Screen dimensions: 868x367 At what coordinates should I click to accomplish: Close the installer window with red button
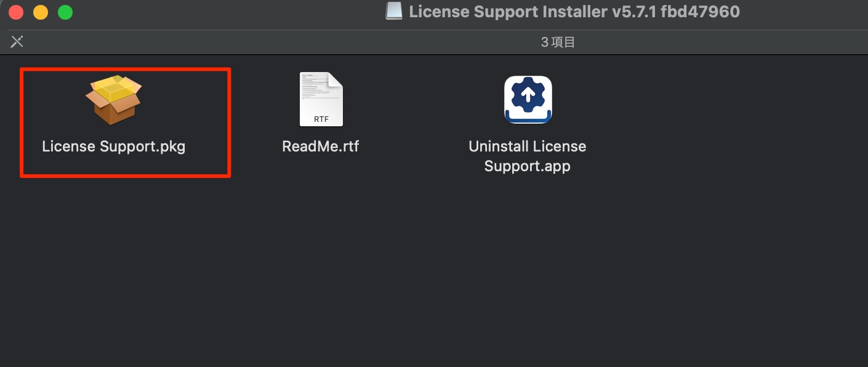pyautogui.click(x=17, y=12)
